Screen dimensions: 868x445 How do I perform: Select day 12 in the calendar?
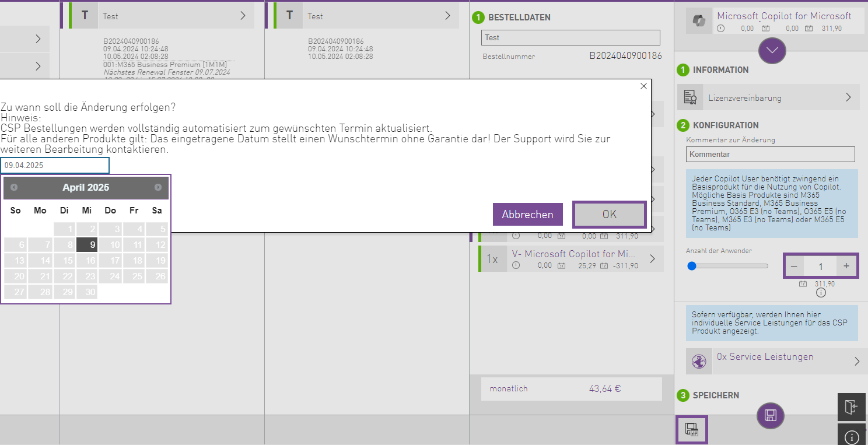pyautogui.click(x=157, y=245)
